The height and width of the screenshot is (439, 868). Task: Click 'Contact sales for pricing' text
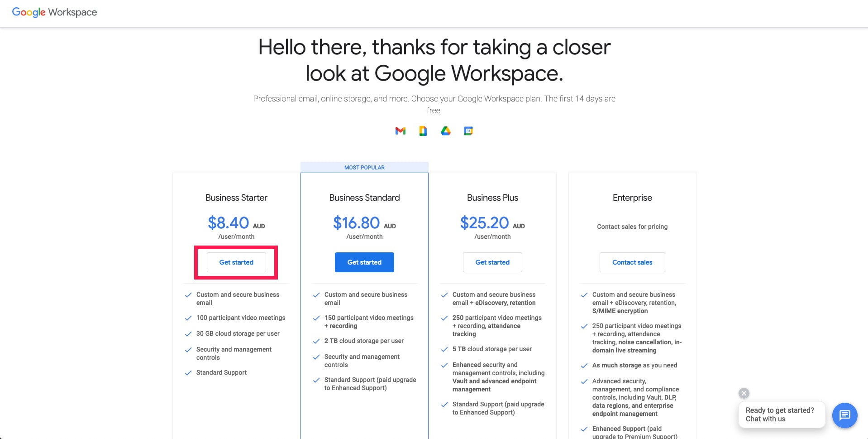(x=632, y=227)
